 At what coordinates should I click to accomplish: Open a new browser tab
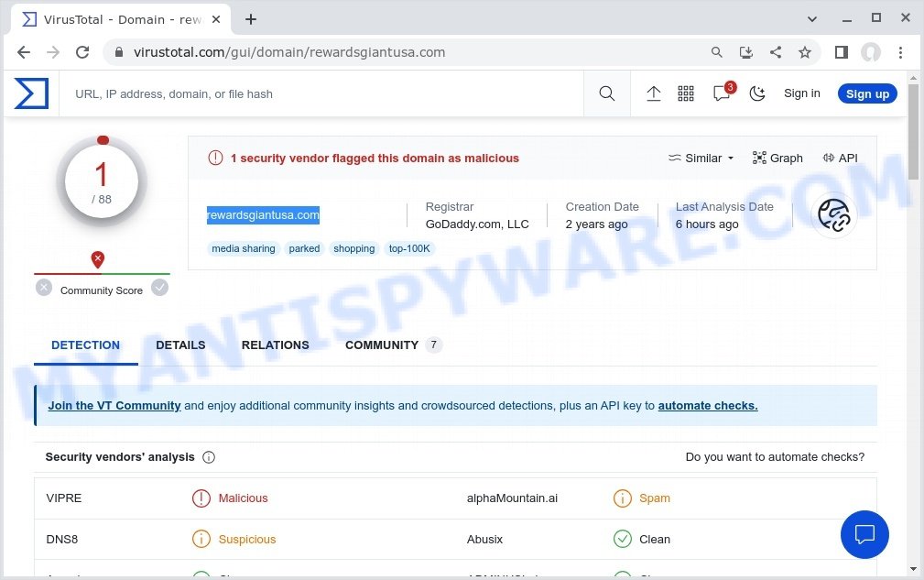[251, 19]
